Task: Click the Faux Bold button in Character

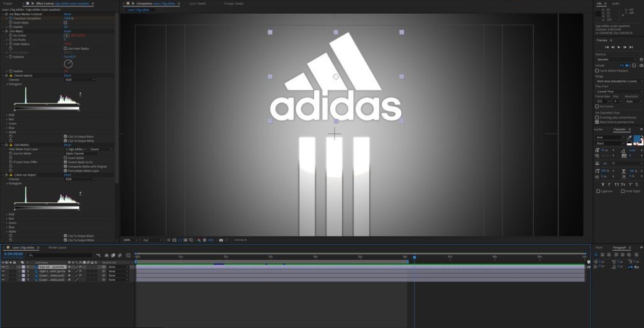Action: [604, 184]
